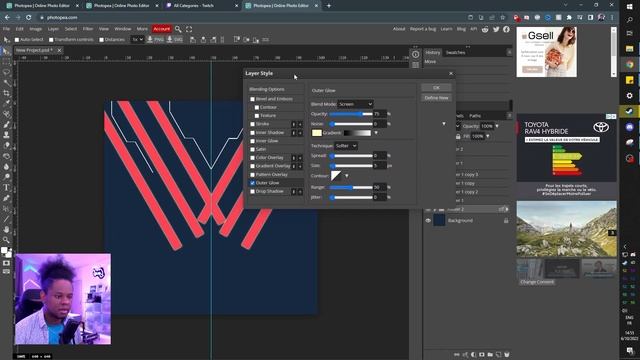Open the layer Opacity 100% dropdown arrow
640x360 pixels.
[x=497, y=126]
